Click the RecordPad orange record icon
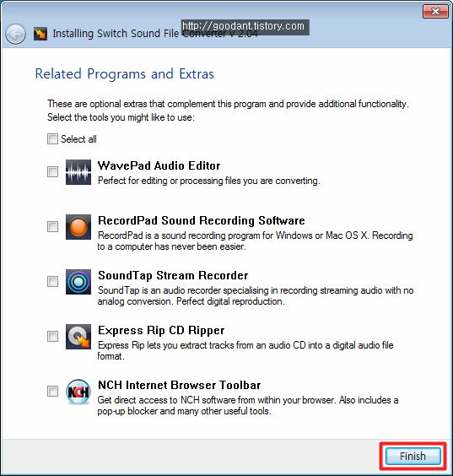 pyautogui.click(x=78, y=227)
